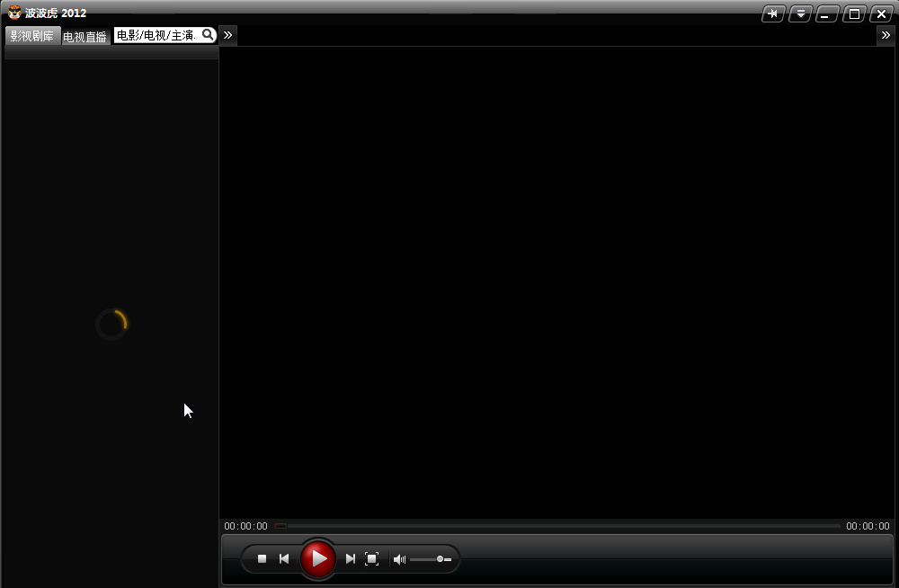Skip to the previous track
This screenshot has width=899, height=588.
point(284,559)
